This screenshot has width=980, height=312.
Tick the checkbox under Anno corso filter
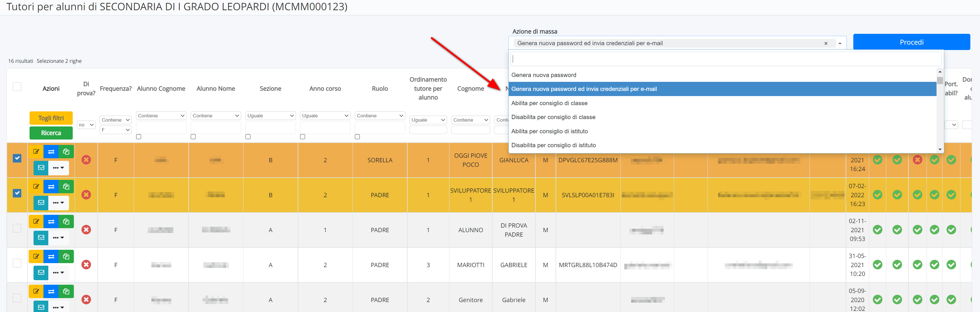click(303, 137)
